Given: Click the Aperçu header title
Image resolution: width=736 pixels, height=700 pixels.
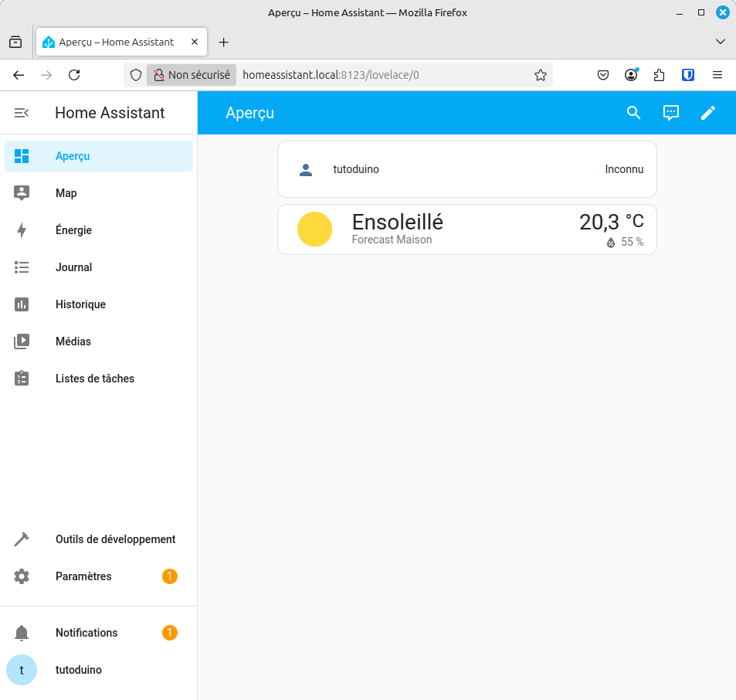Looking at the screenshot, I should pos(249,113).
